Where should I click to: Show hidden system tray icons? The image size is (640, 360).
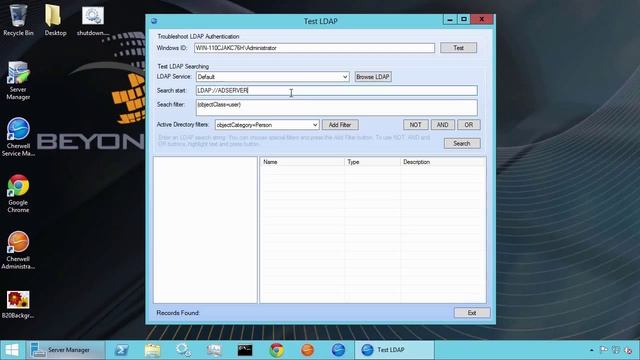[591, 350]
